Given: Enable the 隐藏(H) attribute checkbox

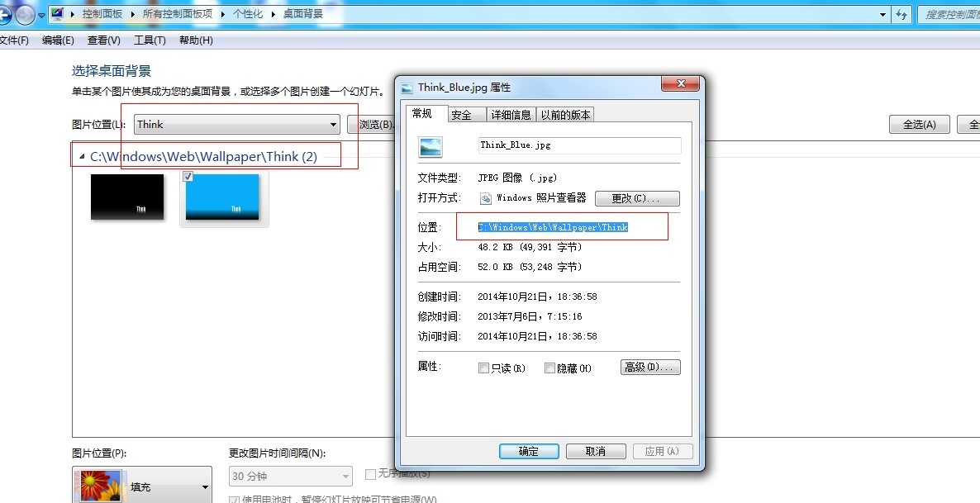Looking at the screenshot, I should [x=550, y=368].
